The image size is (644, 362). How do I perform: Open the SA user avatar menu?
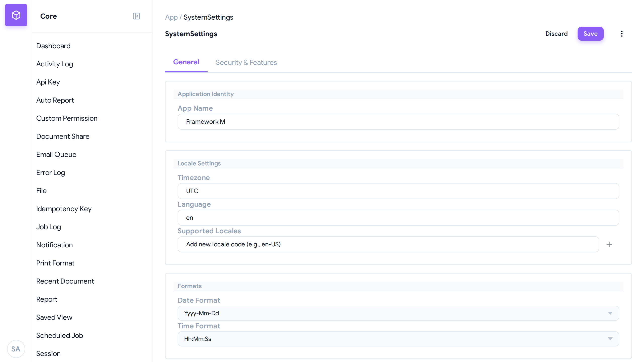point(16,349)
